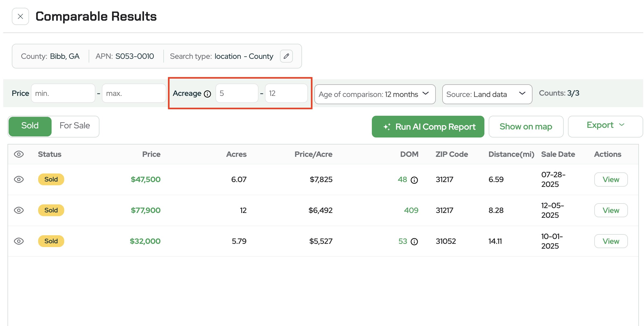Click sparkle icon on Run AI Comp Report

387,127
